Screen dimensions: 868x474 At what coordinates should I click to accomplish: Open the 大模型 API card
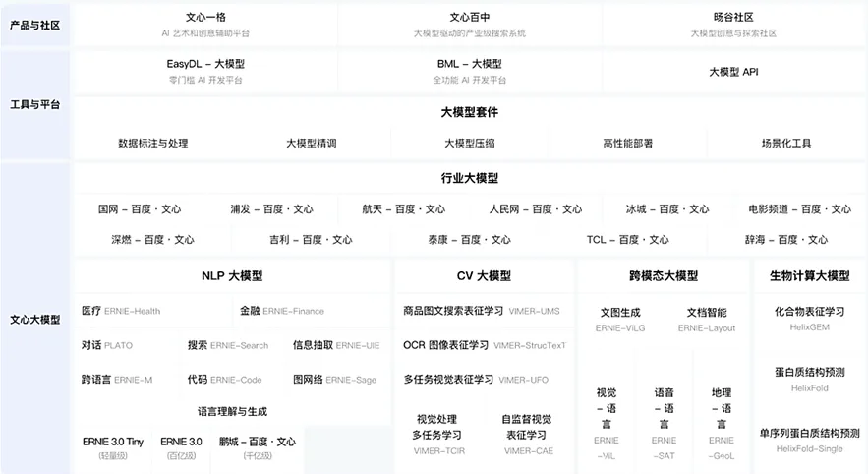(733, 72)
